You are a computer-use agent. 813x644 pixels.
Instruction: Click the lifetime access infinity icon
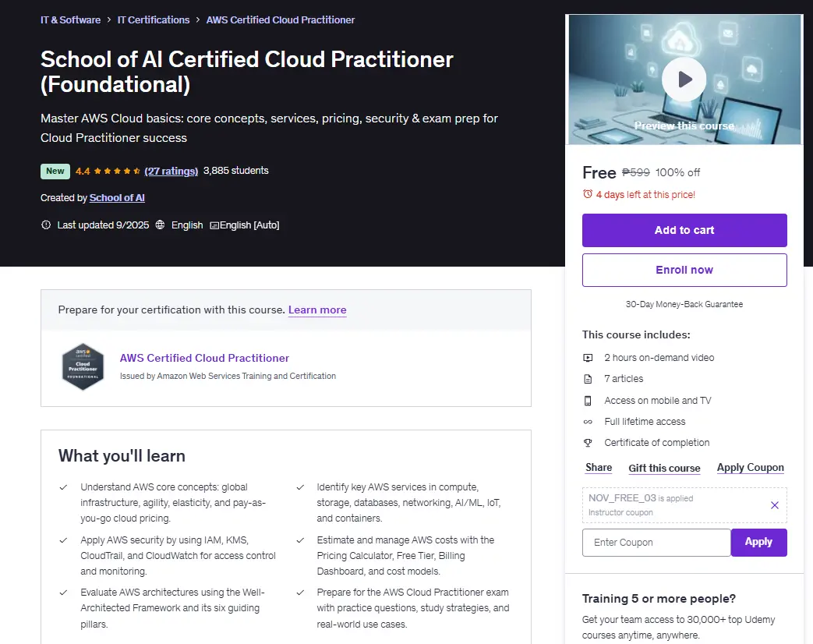click(588, 422)
